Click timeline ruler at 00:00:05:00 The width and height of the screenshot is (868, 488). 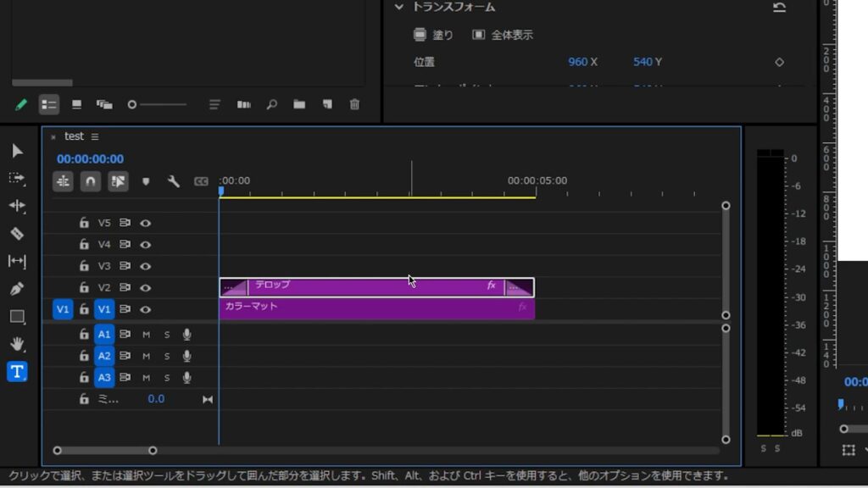click(537, 181)
